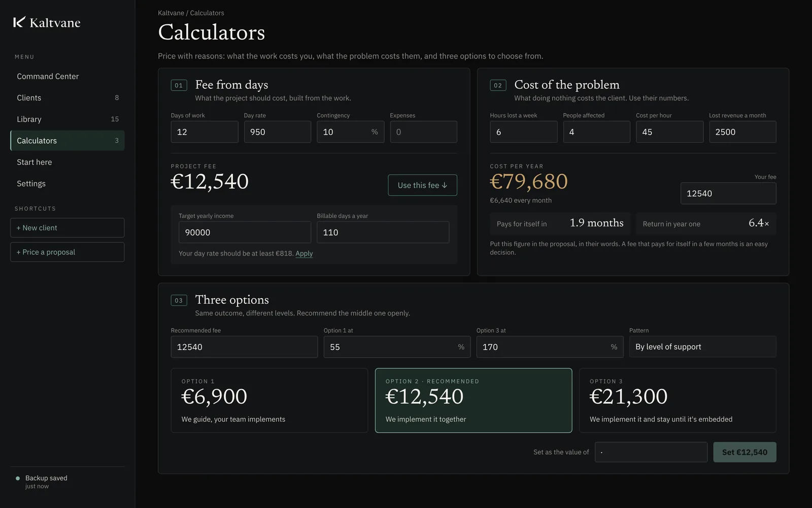Click the 02 step badge by Cost of the problem

498,85
